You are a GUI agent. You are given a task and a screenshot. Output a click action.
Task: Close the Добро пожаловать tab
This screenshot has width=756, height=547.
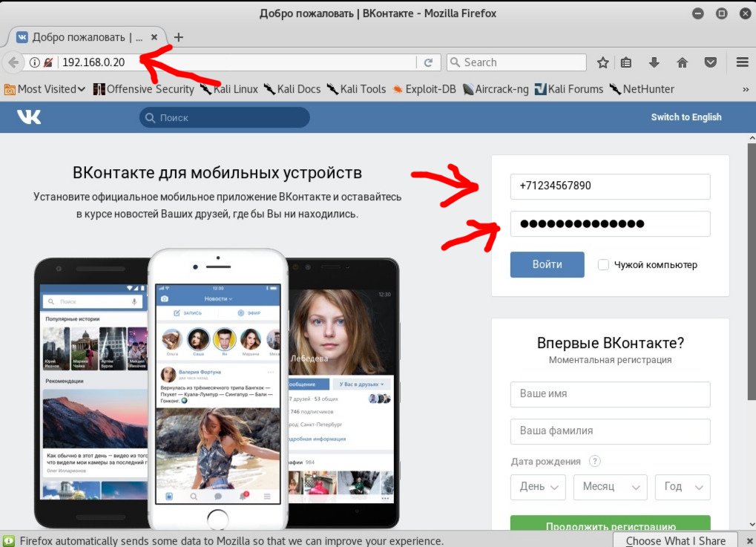154,37
